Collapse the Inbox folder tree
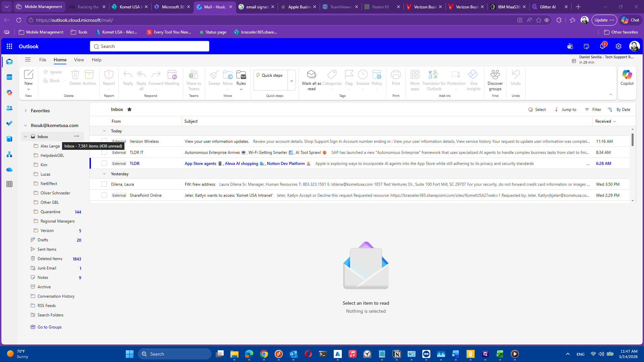The width and height of the screenshot is (644, 362). 25,136
